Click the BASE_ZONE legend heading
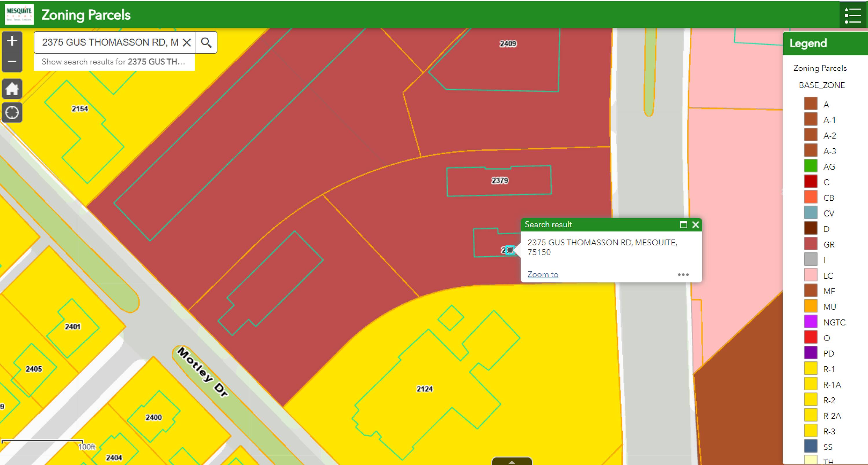Viewport: 868px width, 465px height. [822, 85]
